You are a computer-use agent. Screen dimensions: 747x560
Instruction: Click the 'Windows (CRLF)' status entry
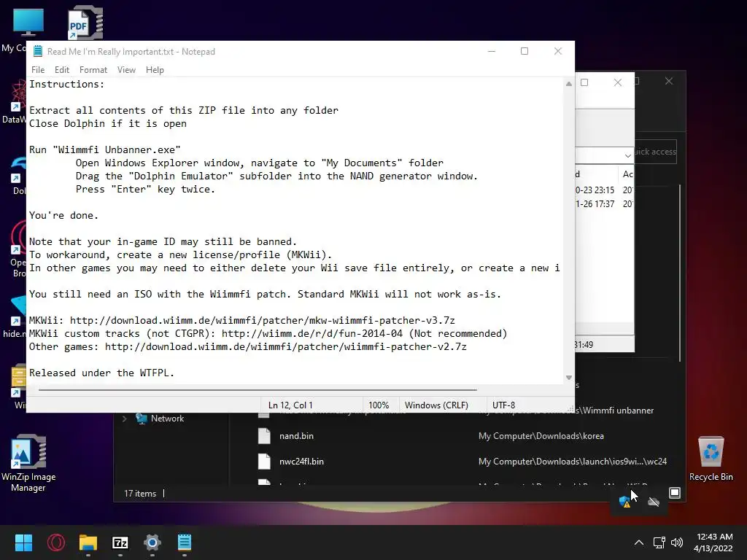[436, 405]
